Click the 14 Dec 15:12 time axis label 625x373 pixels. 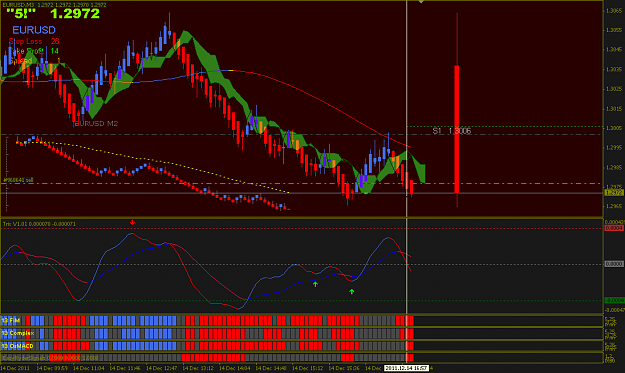(308, 368)
